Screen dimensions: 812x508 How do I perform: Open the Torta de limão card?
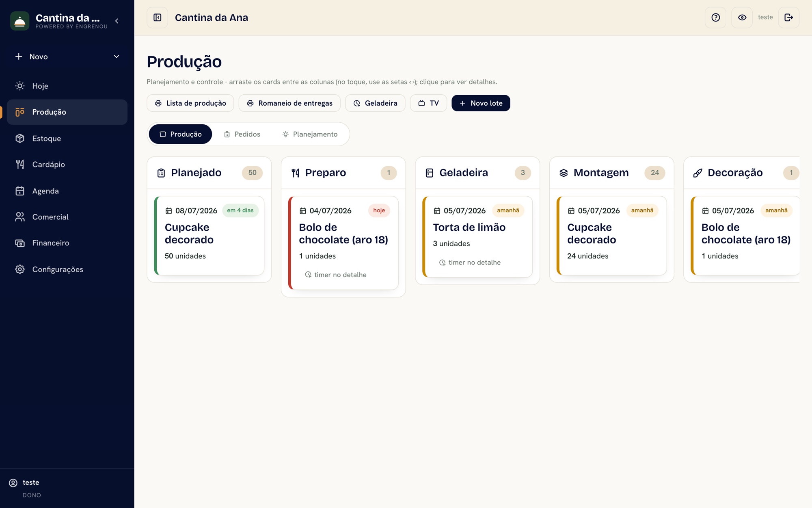477,237
